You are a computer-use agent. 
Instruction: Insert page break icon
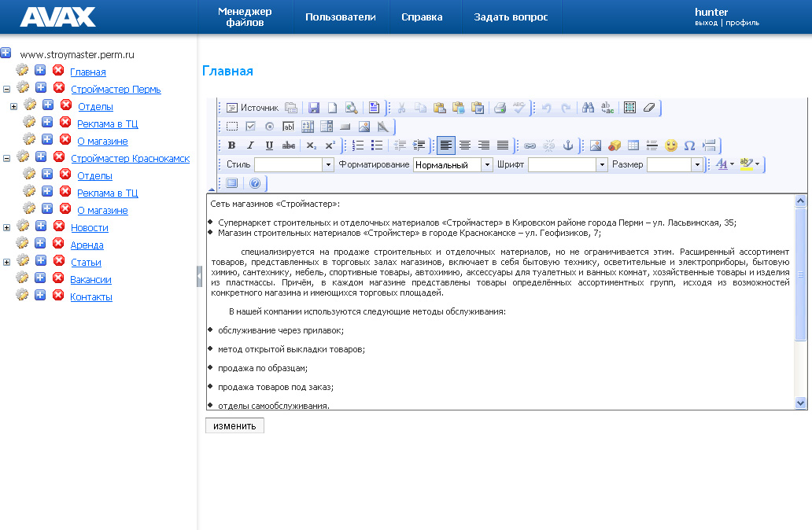(x=709, y=145)
